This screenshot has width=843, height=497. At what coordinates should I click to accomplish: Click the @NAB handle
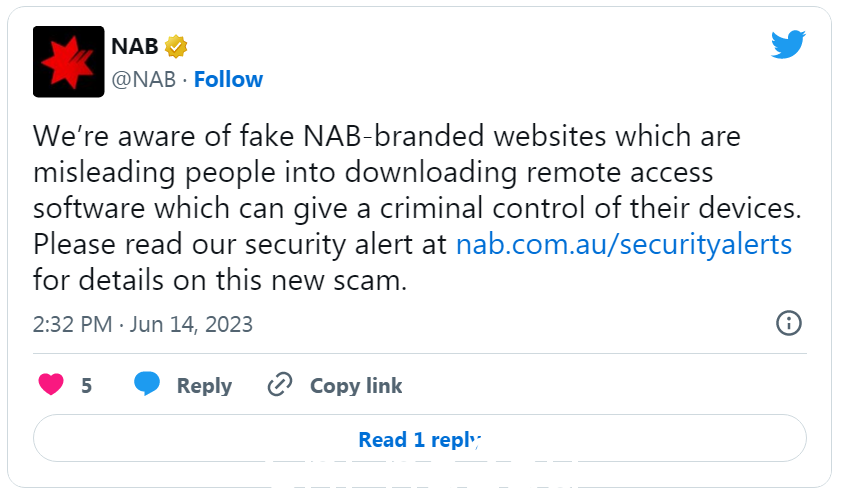pyautogui.click(x=144, y=80)
